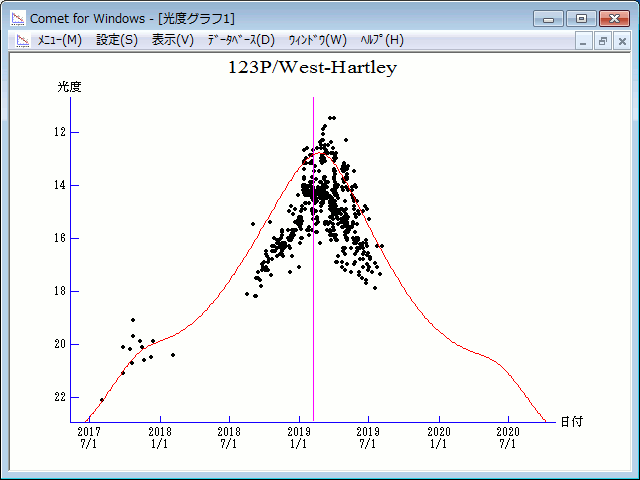
Task: Open the 表示(V) view menu
Action: tap(173, 40)
